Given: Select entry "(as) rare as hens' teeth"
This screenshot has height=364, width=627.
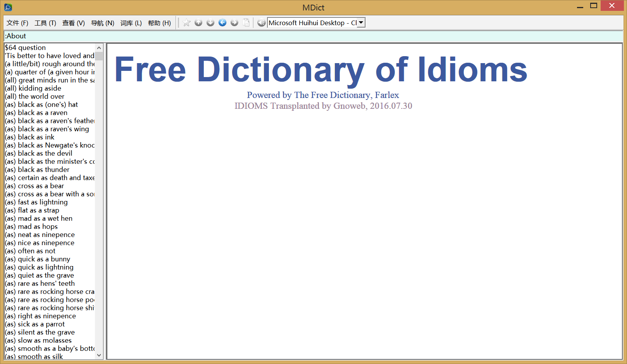Looking at the screenshot, I should tap(40, 283).
